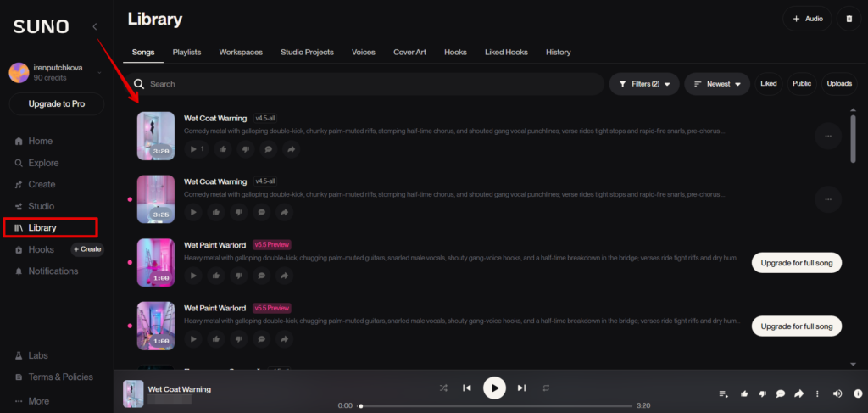Skip to previous track in player
Viewport: 868px width, 413px height.
467,388
